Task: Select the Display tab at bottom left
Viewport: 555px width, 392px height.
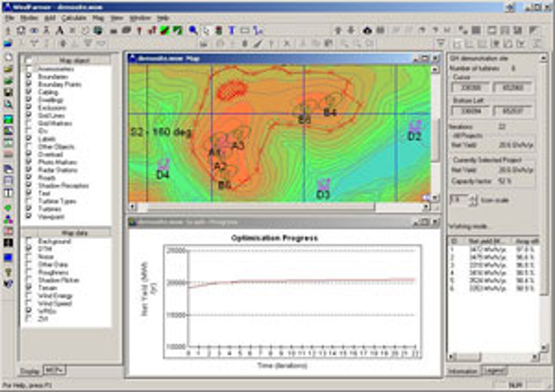Action: tap(30, 371)
